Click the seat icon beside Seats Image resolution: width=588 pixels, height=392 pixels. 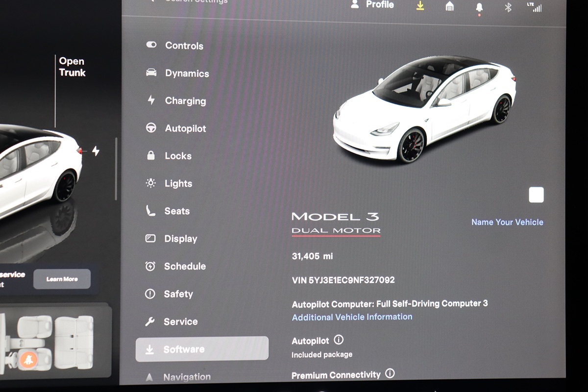coord(150,211)
